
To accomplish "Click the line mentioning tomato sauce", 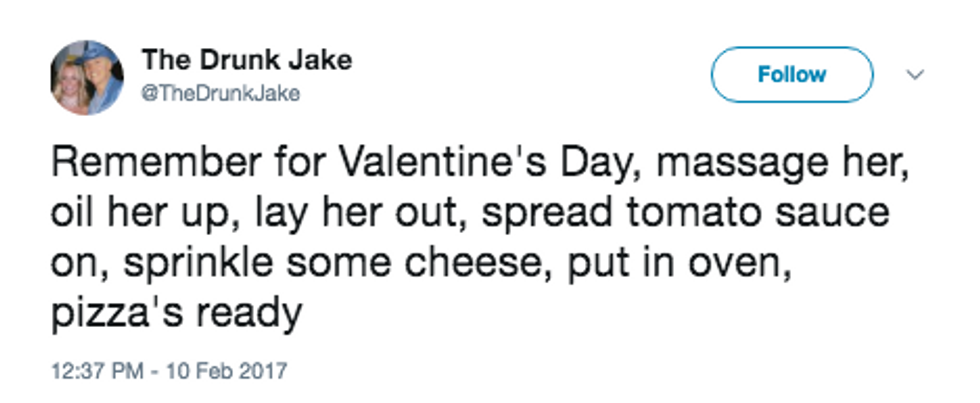I will coord(470,213).
